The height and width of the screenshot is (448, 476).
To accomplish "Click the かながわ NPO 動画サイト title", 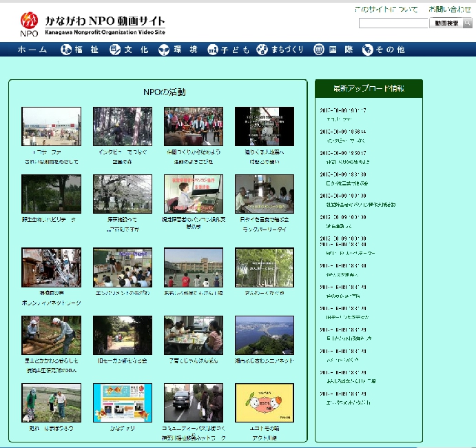I will 105,21.
